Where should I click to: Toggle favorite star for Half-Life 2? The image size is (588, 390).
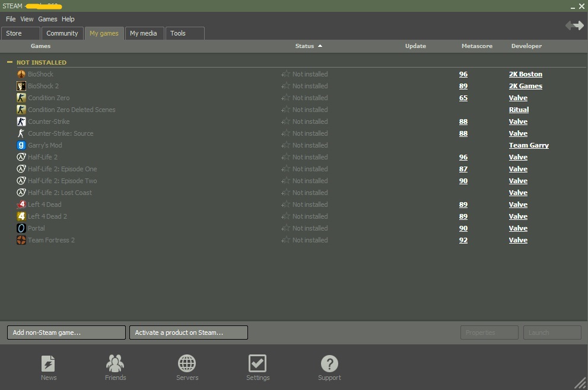tap(286, 157)
